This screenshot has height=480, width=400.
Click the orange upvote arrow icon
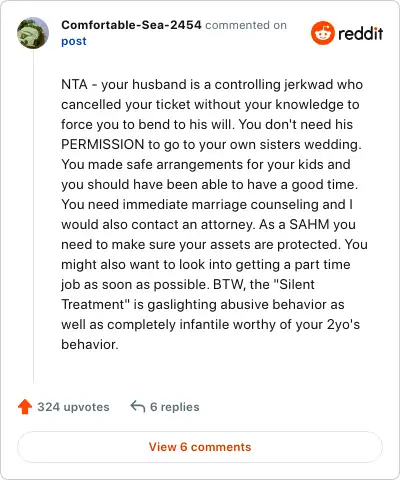25,407
